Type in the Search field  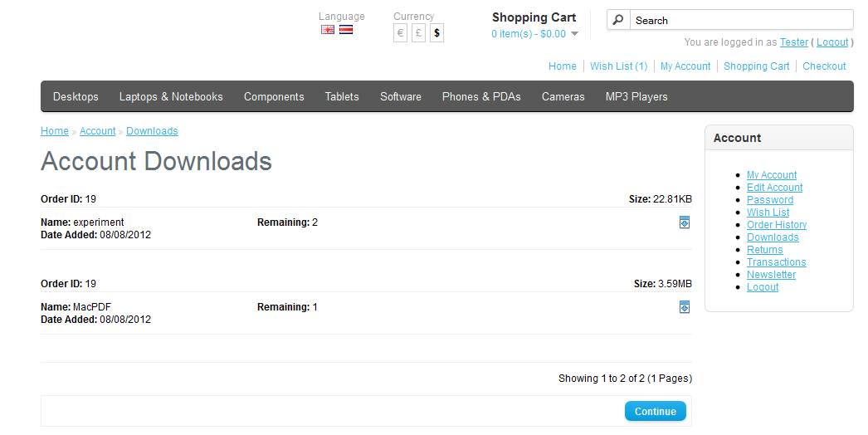point(740,20)
